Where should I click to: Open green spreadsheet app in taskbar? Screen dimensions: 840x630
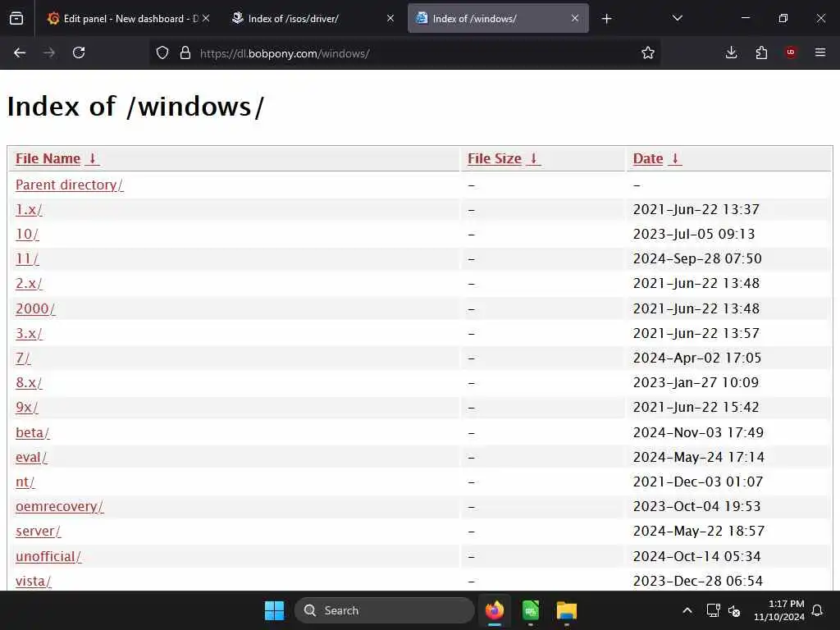click(x=531, y=610)
